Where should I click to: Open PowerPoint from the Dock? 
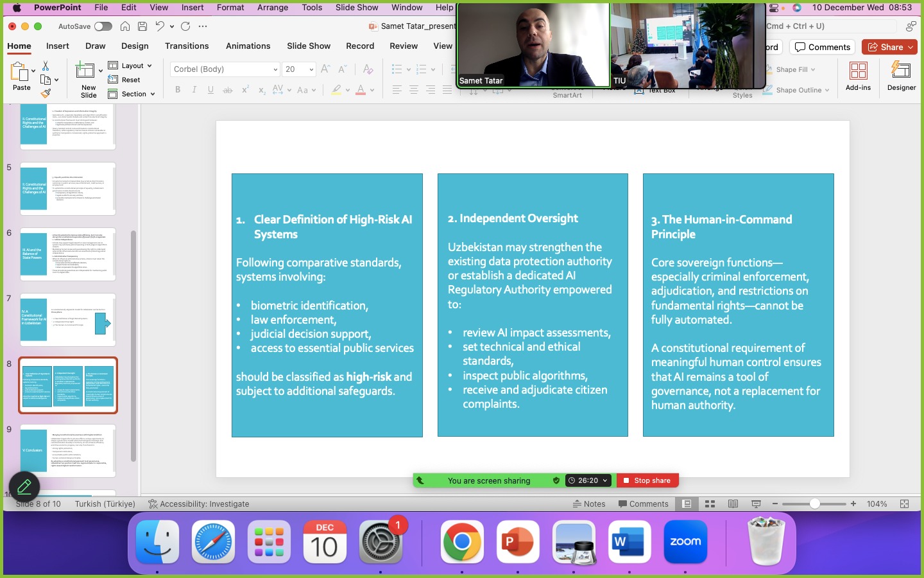click(x=517, y=542)
